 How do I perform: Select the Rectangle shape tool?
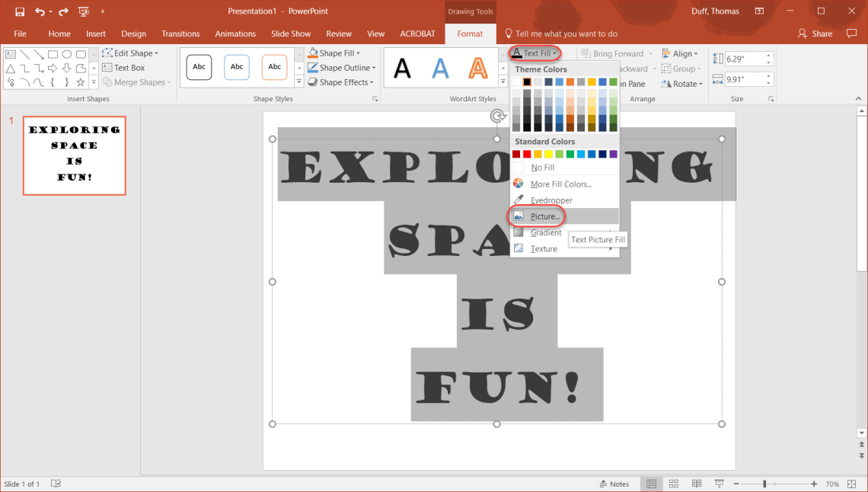(53, 54)
